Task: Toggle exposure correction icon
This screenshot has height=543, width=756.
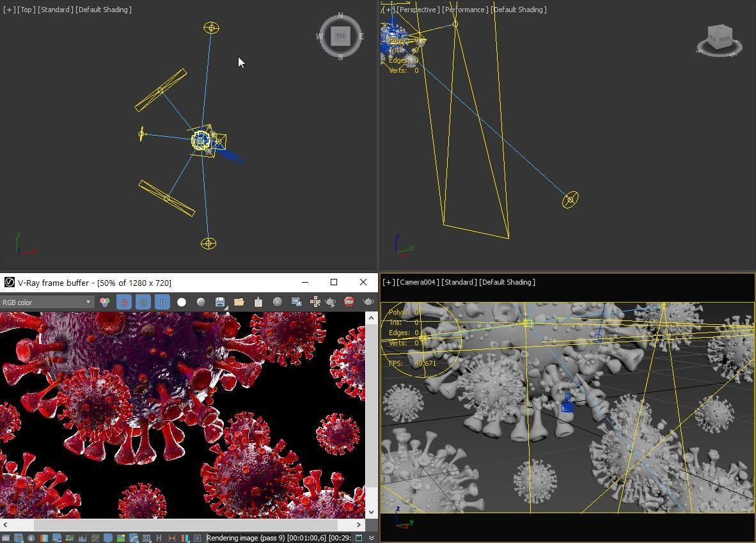Action: [x=108, y=538]
